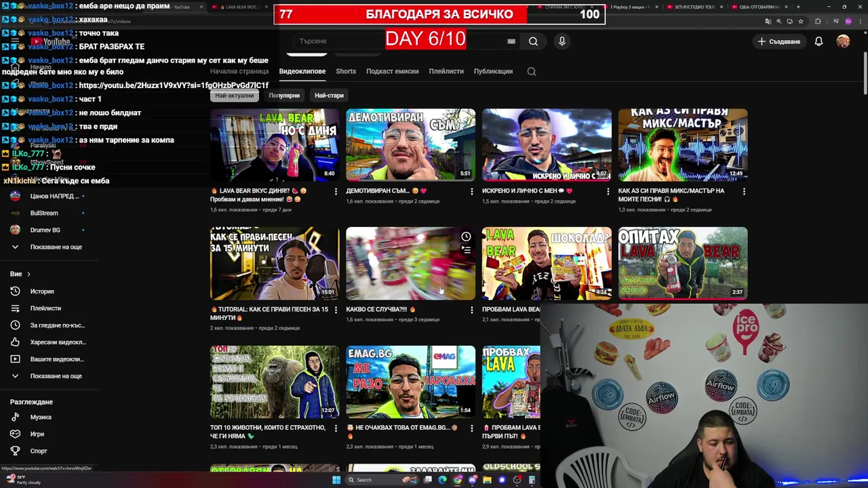Click the Chrome translate page icon

click(x=768, y=21)
